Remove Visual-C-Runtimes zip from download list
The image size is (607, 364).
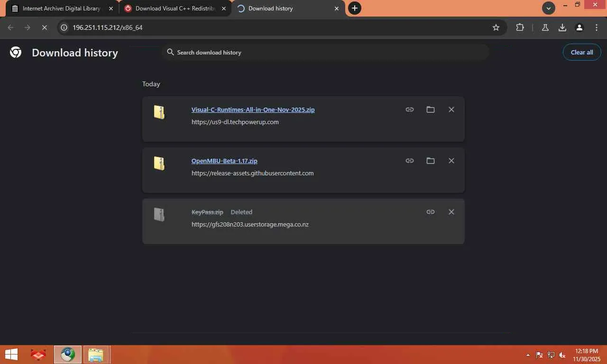click(451, 109)
